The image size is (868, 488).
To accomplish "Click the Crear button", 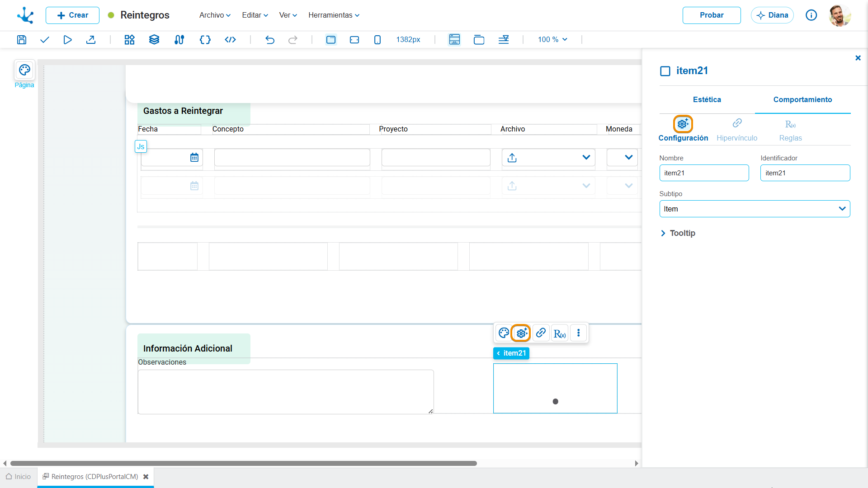I will tap(72, 15).
